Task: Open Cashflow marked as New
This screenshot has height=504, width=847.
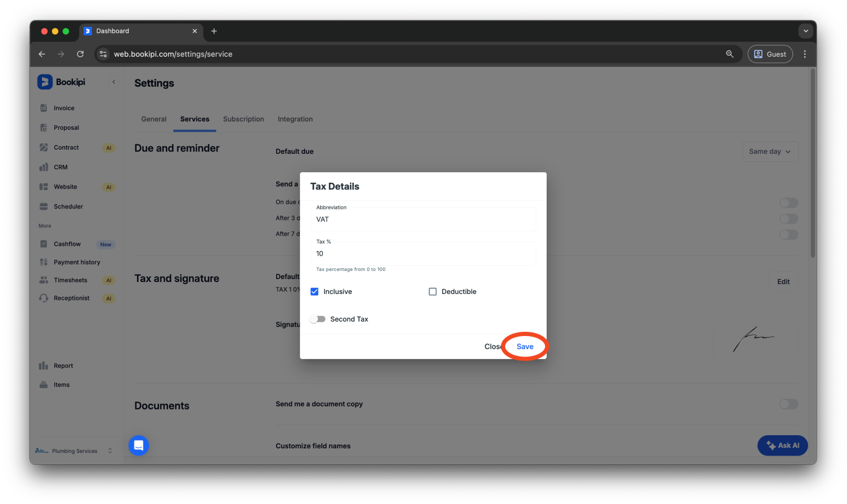Action: point(67,244)
